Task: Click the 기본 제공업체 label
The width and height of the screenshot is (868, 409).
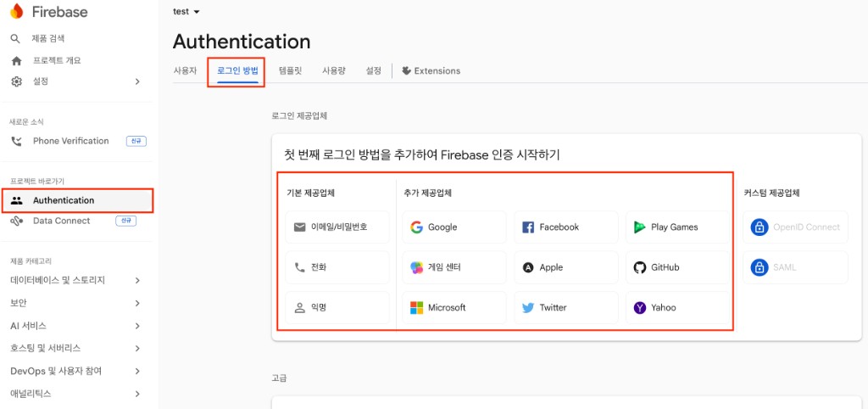Action: click(310, 193)
